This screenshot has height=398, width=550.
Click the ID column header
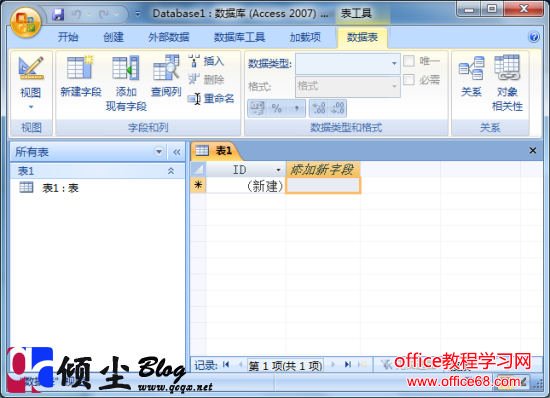[245, 170]
